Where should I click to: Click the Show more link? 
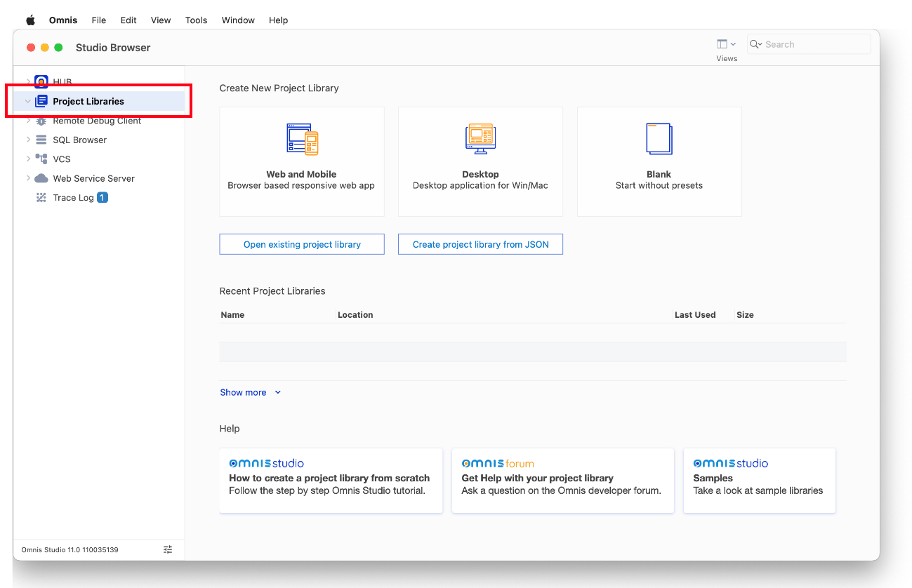(243, 392)
